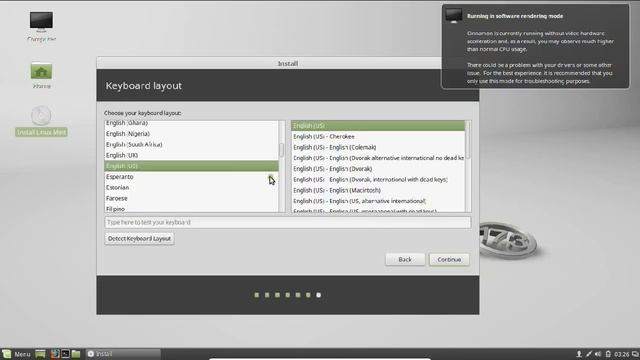
Task: Open the clock showing 03:26
Action: point(621,354)
